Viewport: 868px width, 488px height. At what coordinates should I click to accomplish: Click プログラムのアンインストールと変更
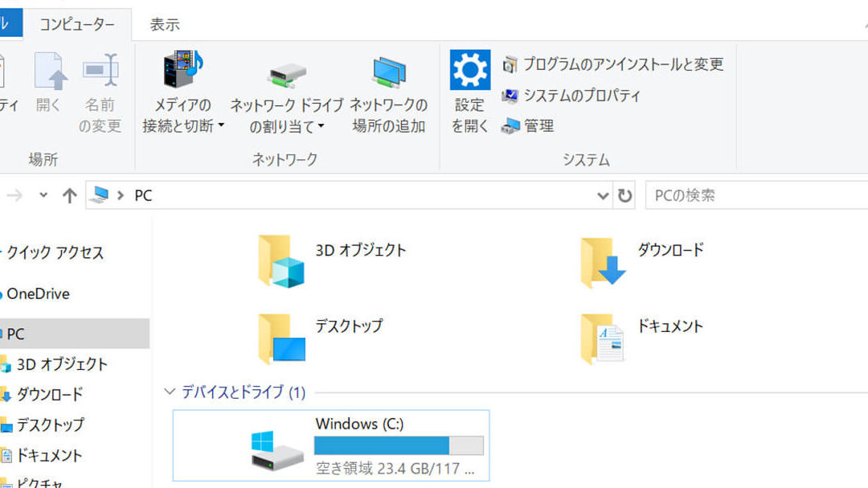click(623, 64)
